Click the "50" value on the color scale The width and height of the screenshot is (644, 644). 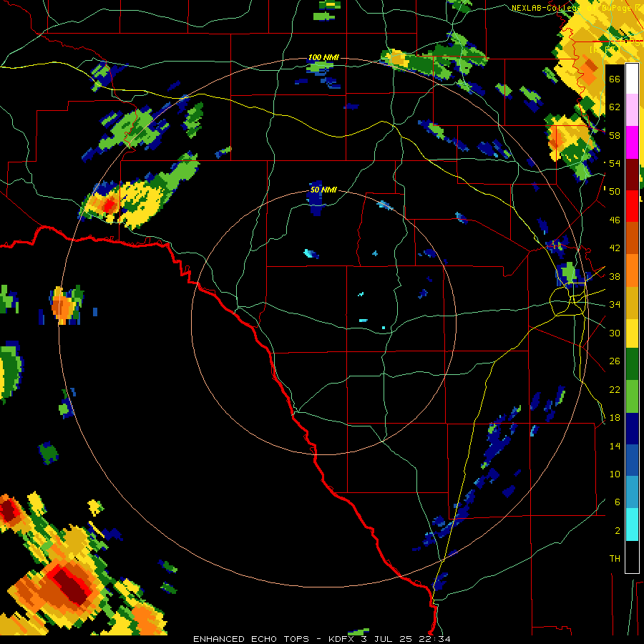615,191
